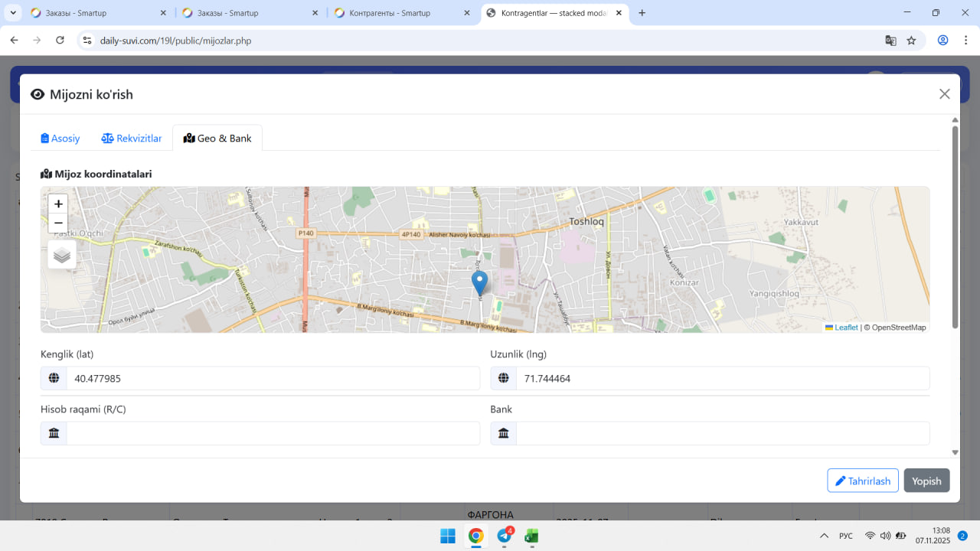The image size is (980, 551).
Task: Click the Bank input field
Action: tap(722, 433)
